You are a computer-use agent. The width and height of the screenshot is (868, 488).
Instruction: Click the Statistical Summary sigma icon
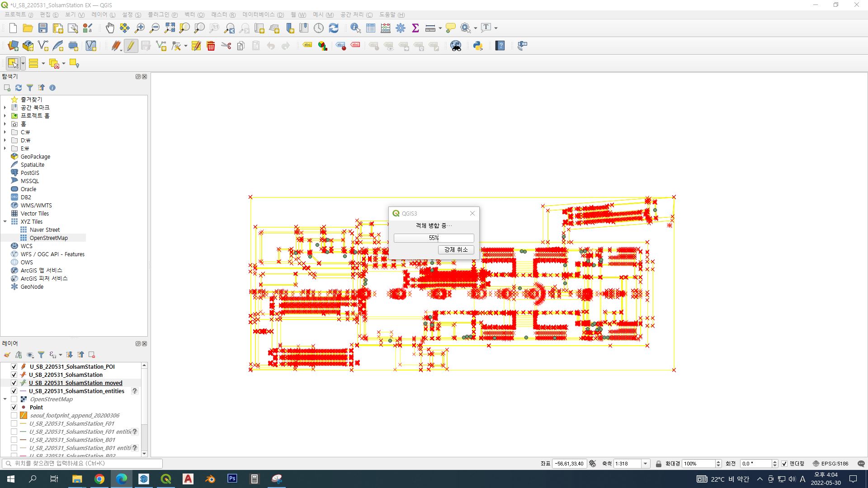(x=415, y=28)
